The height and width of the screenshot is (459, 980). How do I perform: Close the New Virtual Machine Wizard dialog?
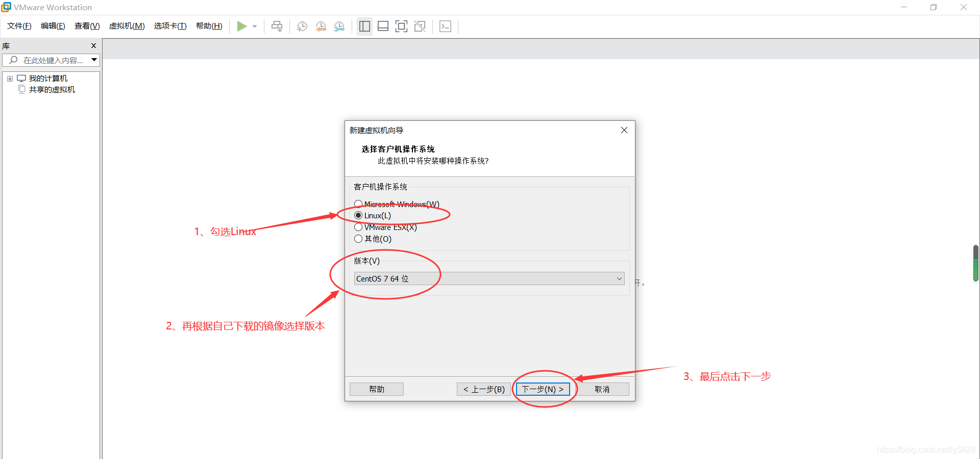[x=624, y=130]
